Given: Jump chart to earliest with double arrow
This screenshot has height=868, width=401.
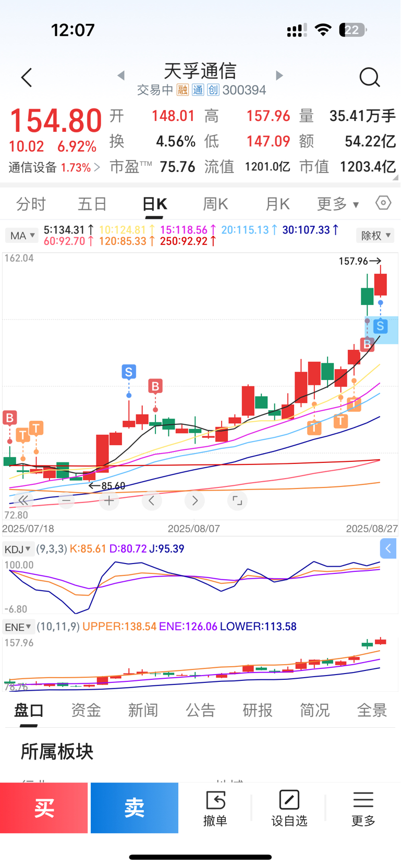Looking at the screenshot, I should pyautogui.click(x=23, y=500).
